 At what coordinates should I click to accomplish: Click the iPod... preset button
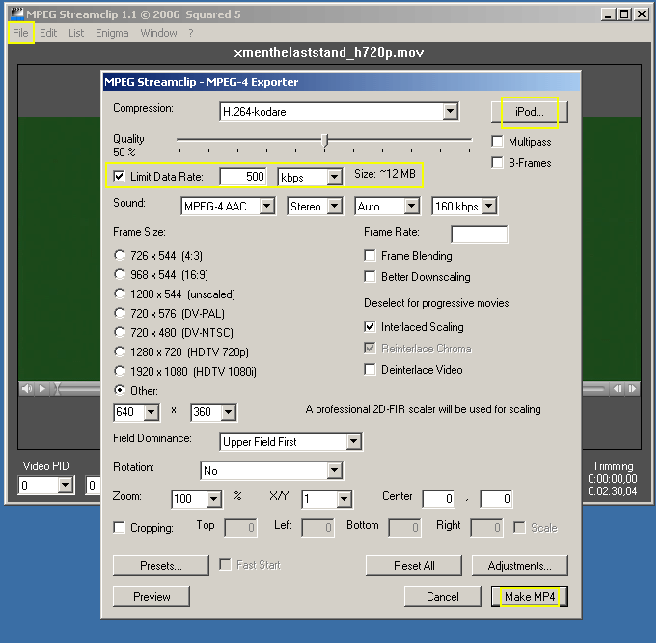tap(529, 113)
